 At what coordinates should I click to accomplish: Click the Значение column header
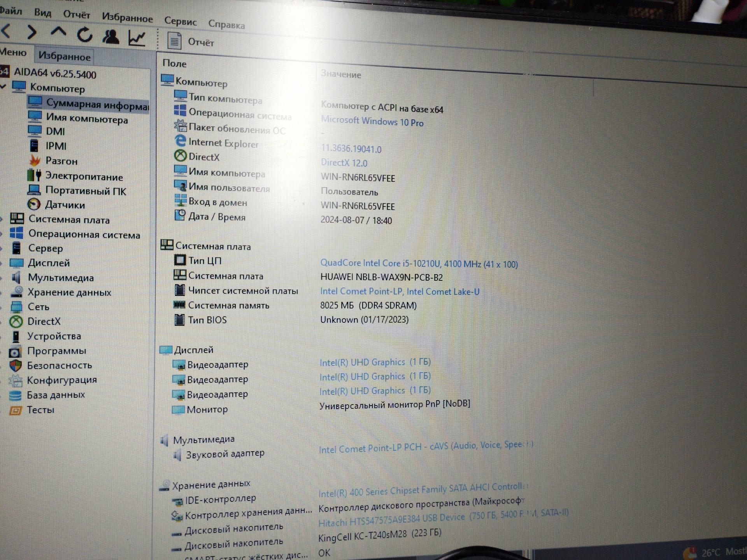coord(341,74)
